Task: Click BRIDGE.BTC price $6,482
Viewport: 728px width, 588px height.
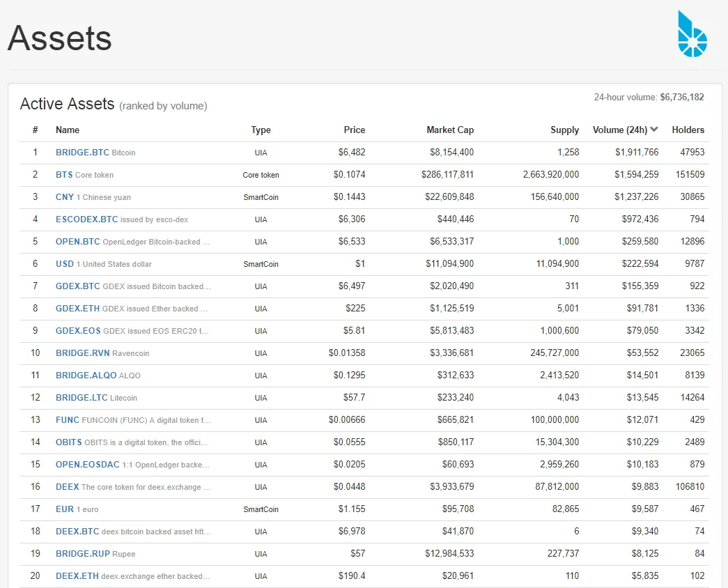Action: [352, 153]
